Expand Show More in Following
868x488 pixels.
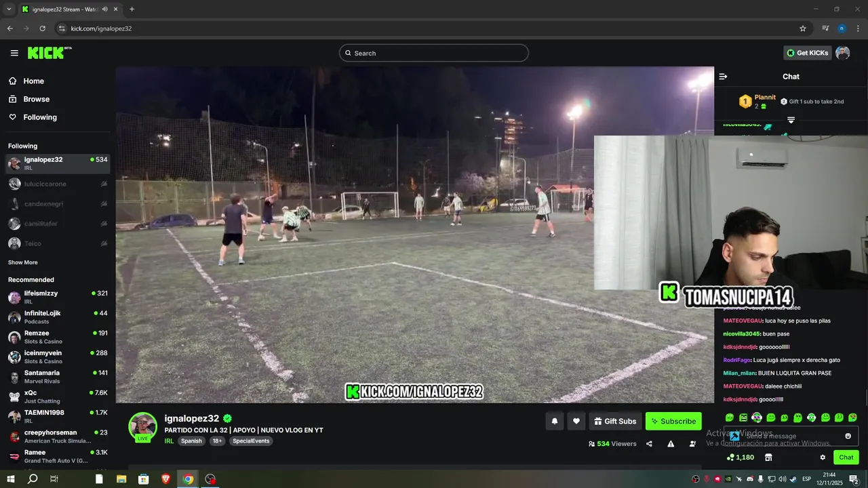23,262
